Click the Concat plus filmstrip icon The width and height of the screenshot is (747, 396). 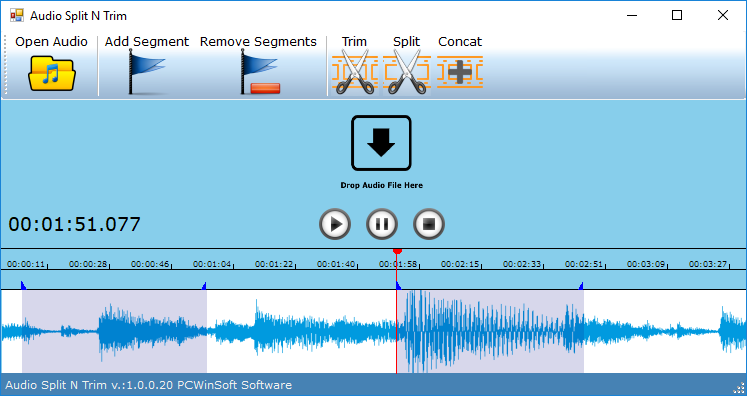(x=460, y=72)
